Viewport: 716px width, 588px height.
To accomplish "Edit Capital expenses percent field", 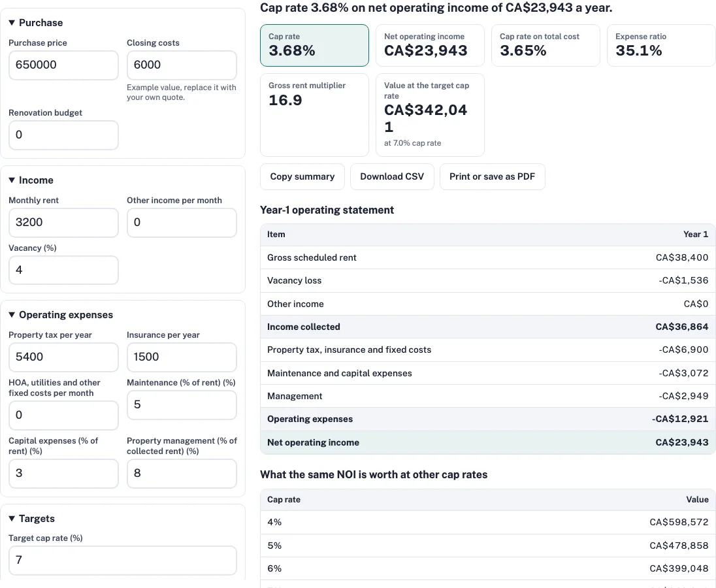I will click(x=63, y=473).
